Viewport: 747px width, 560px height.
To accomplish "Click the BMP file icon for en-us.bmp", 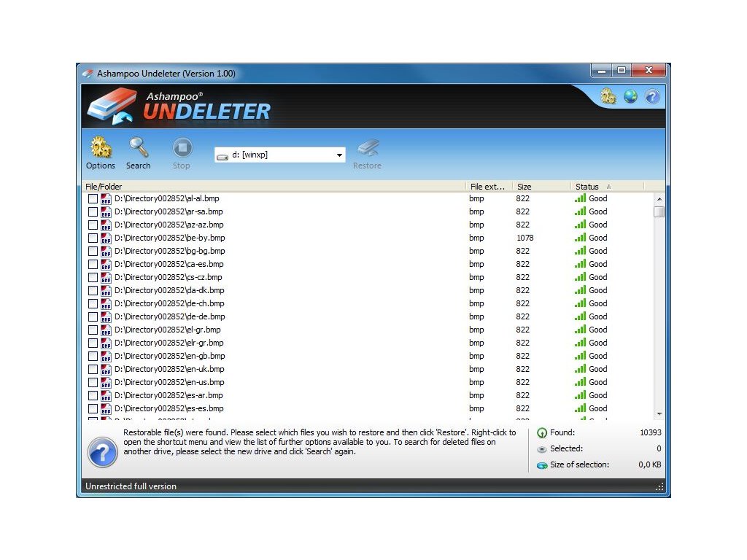I will click(x=106, y=382).
